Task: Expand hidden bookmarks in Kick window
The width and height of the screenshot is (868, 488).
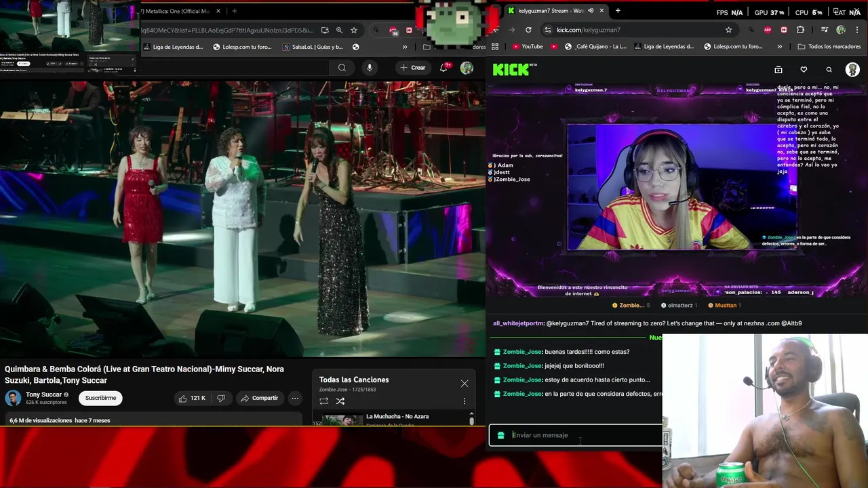Action: coord(779,47)
